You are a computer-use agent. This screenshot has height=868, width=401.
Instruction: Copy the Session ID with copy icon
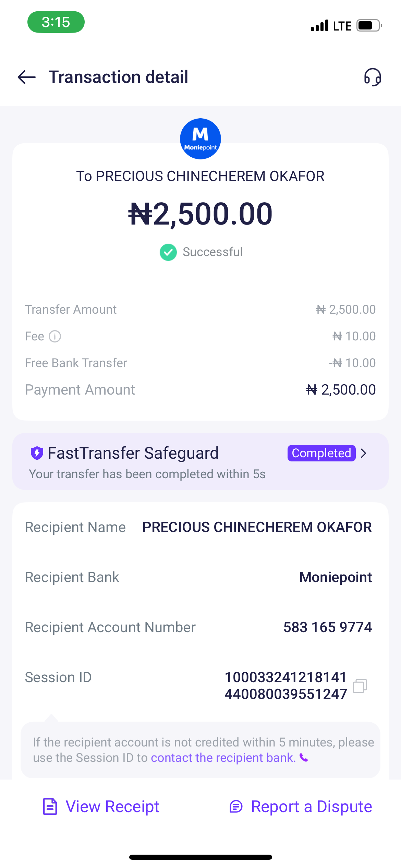pyautogui.click(x=360, y=686)
